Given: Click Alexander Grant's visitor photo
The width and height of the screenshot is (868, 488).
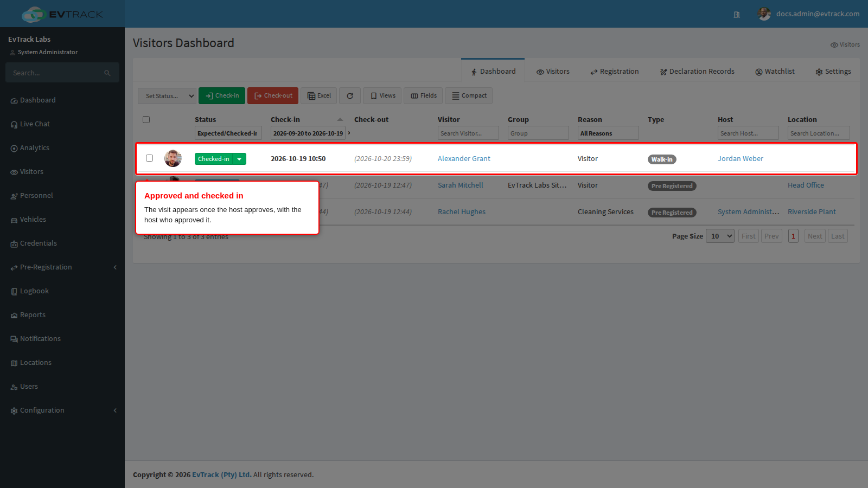Looking at the screenshot, I should click(x=173, y=158).
